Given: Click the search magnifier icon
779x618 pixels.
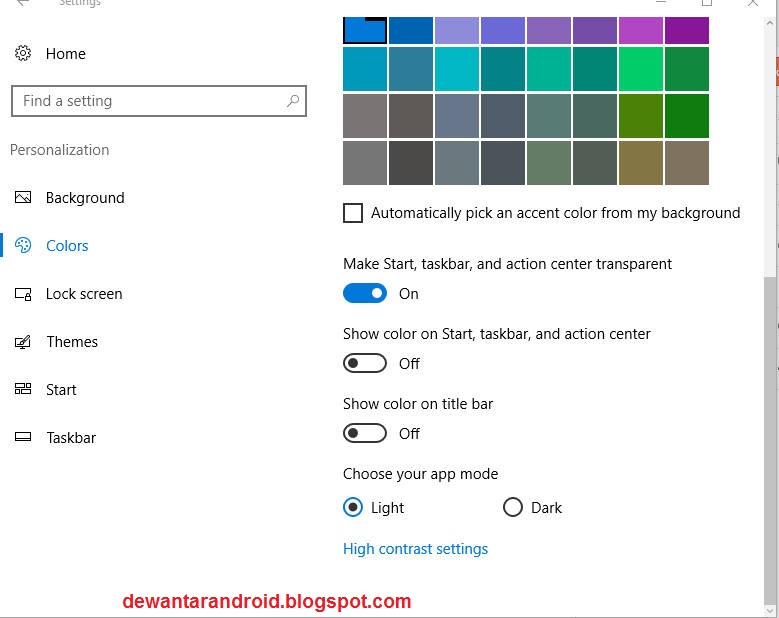Looking at the screenshot, I should pyautogui.click(x=293, y=101).
